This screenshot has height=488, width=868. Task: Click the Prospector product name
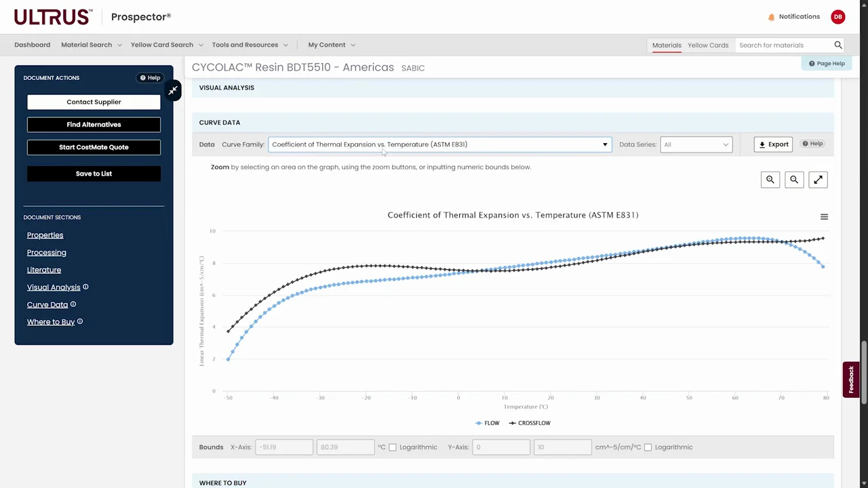click(x=141, y=17)
